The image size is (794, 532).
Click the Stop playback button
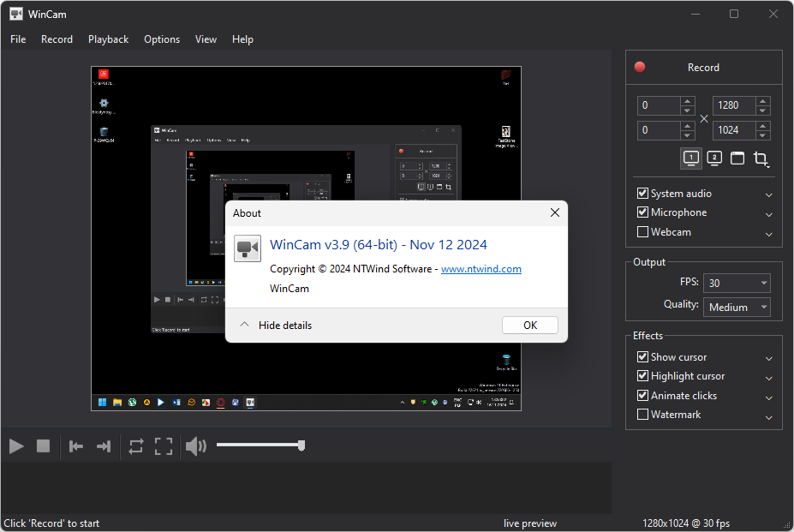pos(44,446)
